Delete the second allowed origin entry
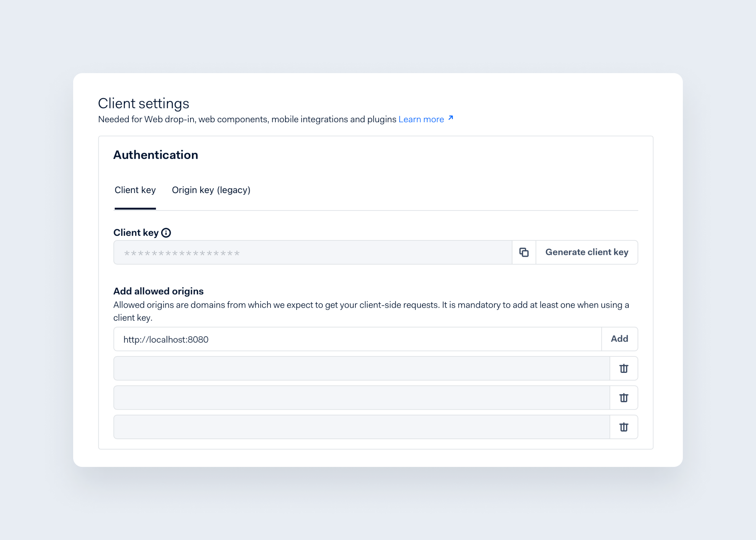This screenshot has height=540, width=756. tap(623, 398)
